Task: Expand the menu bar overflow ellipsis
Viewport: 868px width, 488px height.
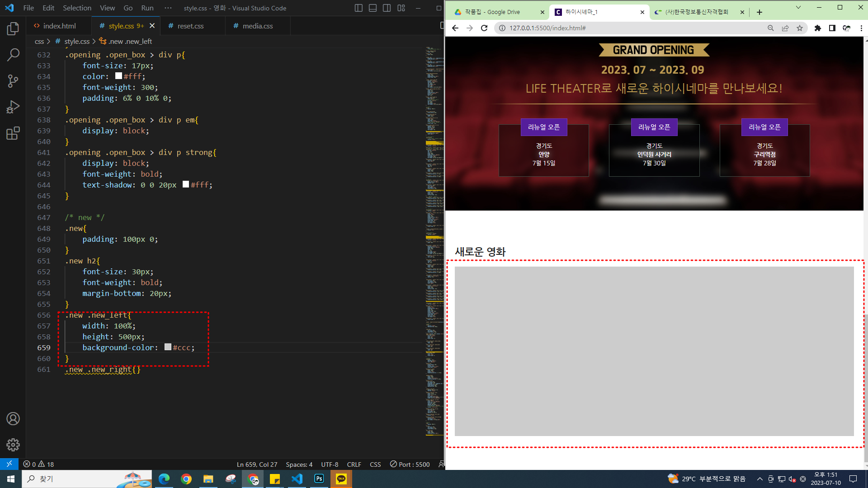Action: tap(168, 8)
